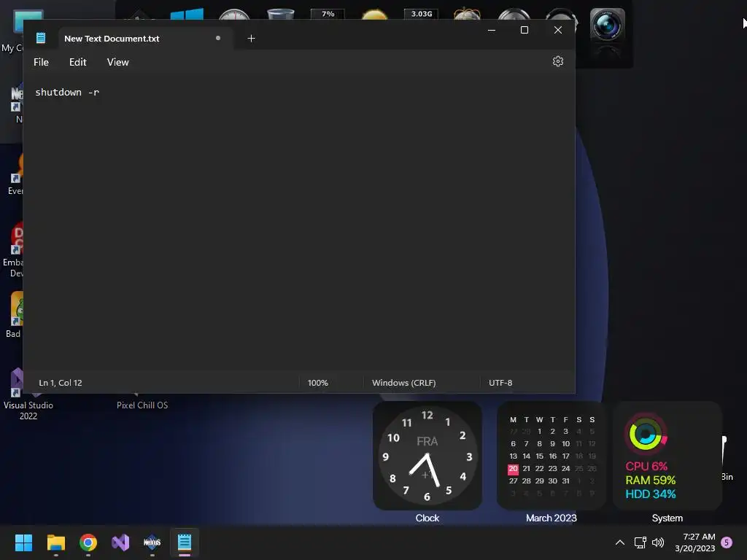Open Visual Studio from taskbar

(x=120, y=542)
